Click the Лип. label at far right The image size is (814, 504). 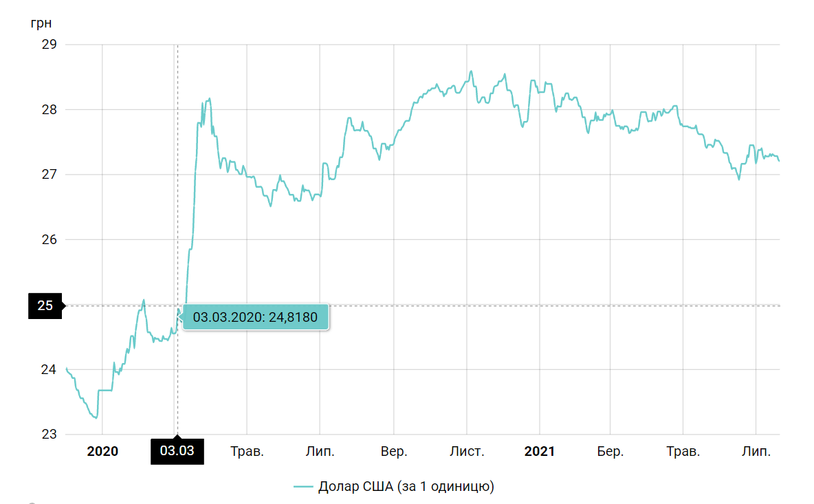(x=756, y=452)
